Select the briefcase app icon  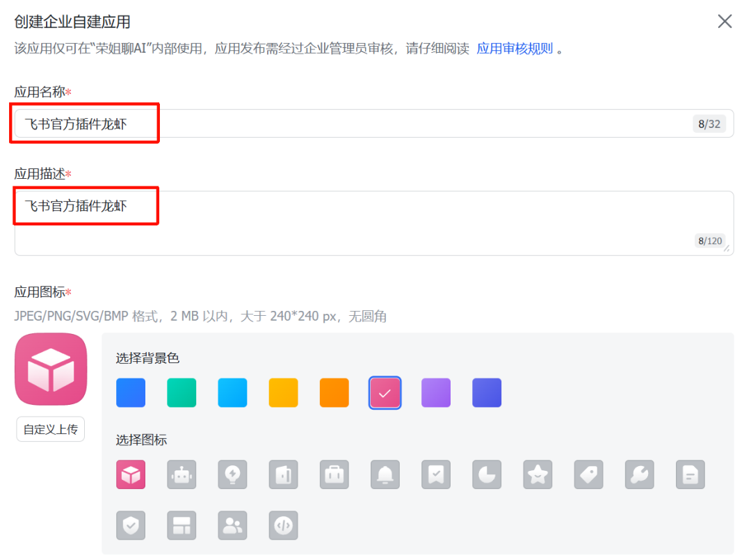pyautogui.click(x=334, y=474)
